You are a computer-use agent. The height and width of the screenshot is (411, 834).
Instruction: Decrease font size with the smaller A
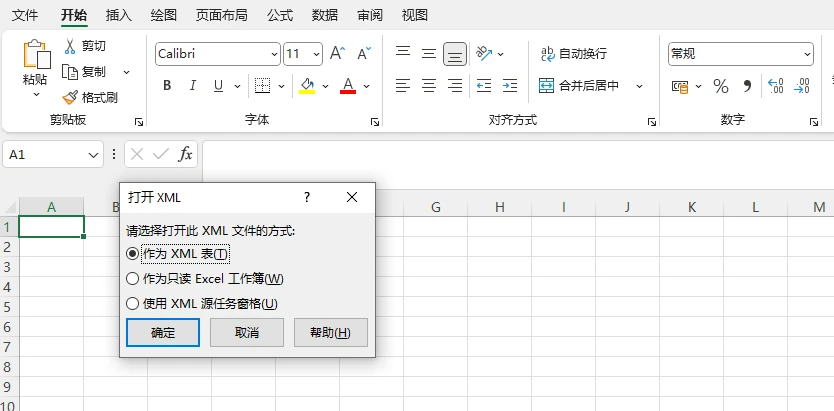(x=364, y=54)
